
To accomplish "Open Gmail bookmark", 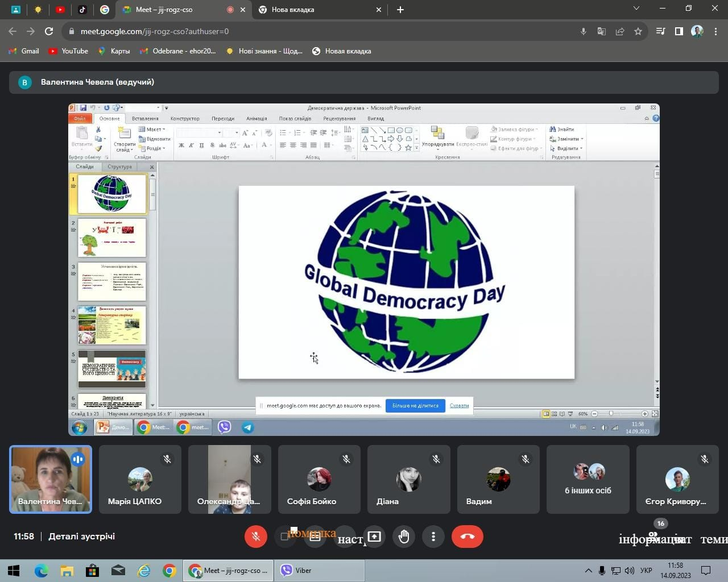I will pos(24,51).
